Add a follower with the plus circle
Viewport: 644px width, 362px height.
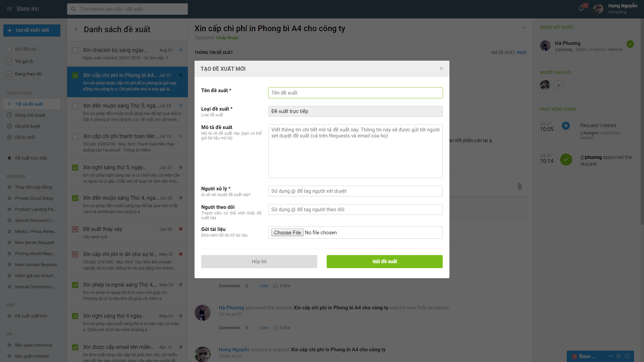[559, 85]
